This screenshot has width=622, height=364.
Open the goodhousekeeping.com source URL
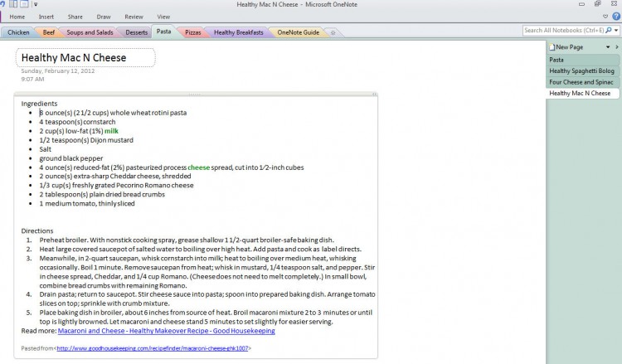153,348
